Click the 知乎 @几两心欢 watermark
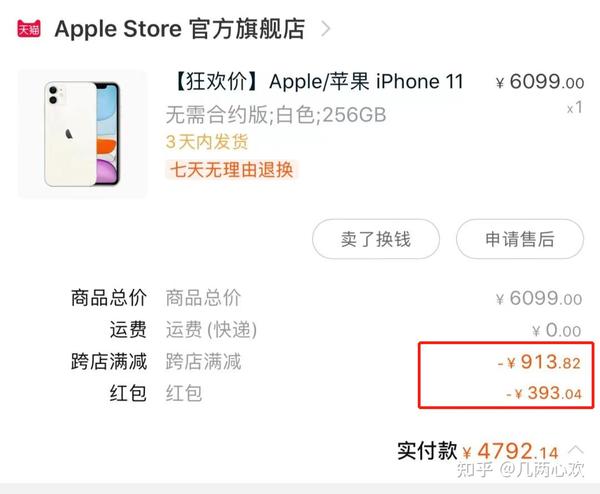Viewport: 600px width, 494px height. pos(520,470)
